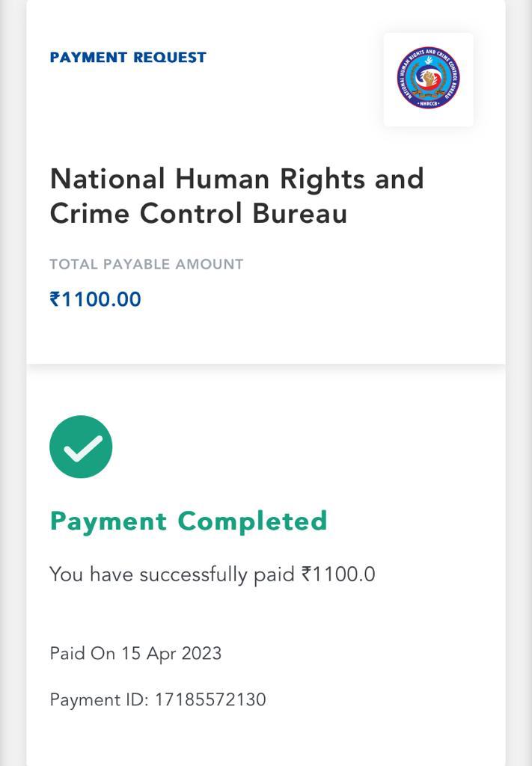Viewport: 532px width, 766px height.
Task: Select the blue ₹1100.00 payable amount
Action: (x=95, y=299)
